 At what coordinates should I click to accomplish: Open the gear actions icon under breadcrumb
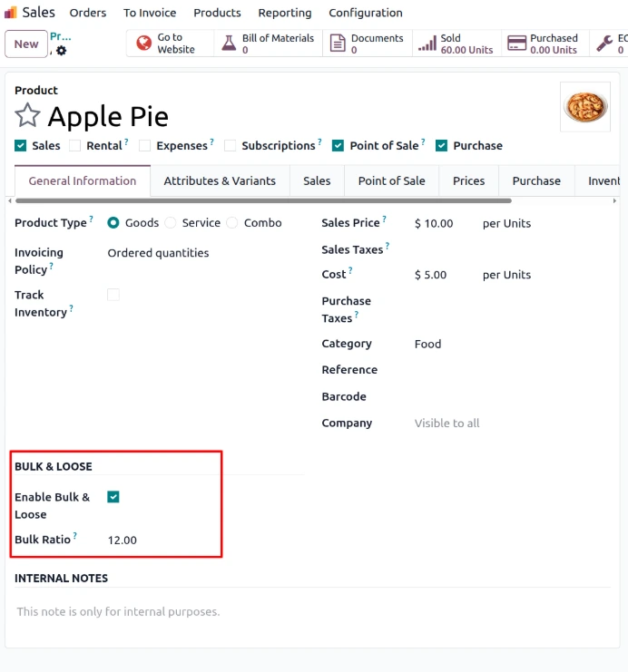pos(61,51)
